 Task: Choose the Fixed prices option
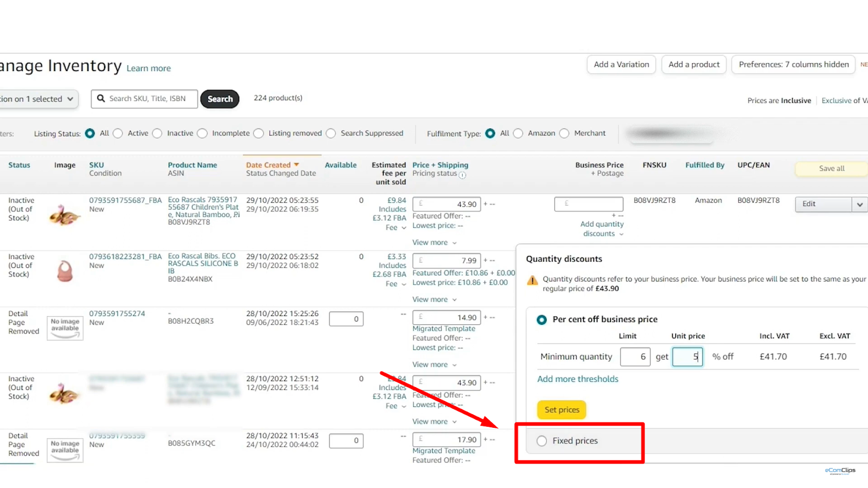point(541,441)
